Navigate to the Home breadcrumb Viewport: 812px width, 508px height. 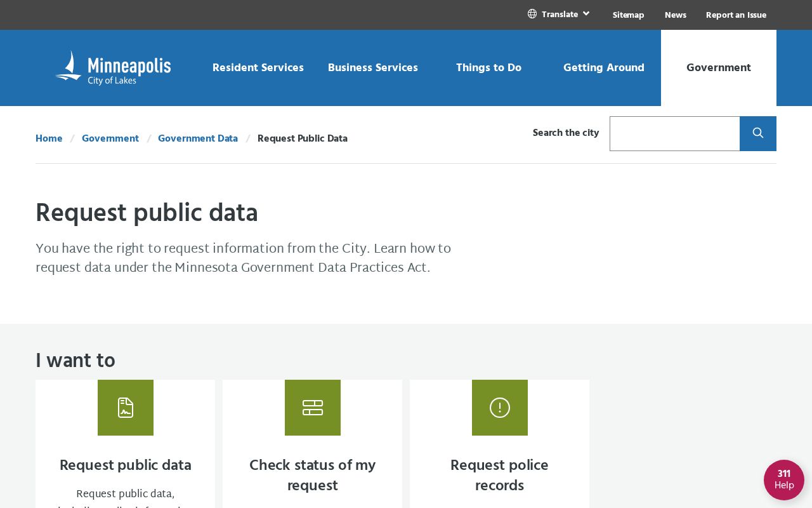pos(49,138)
